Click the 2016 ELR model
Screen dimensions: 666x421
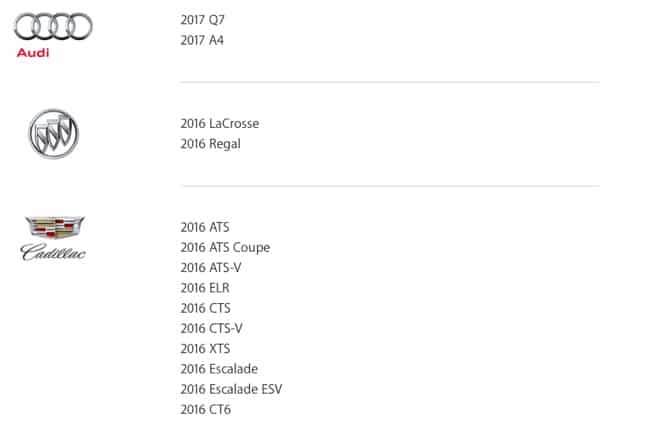pos(205,288)
